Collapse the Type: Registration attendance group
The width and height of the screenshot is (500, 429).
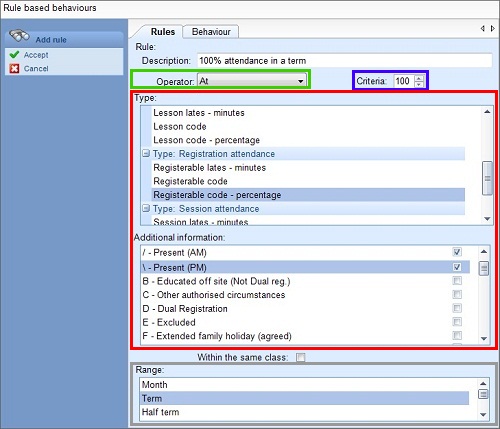coord(146,153)
